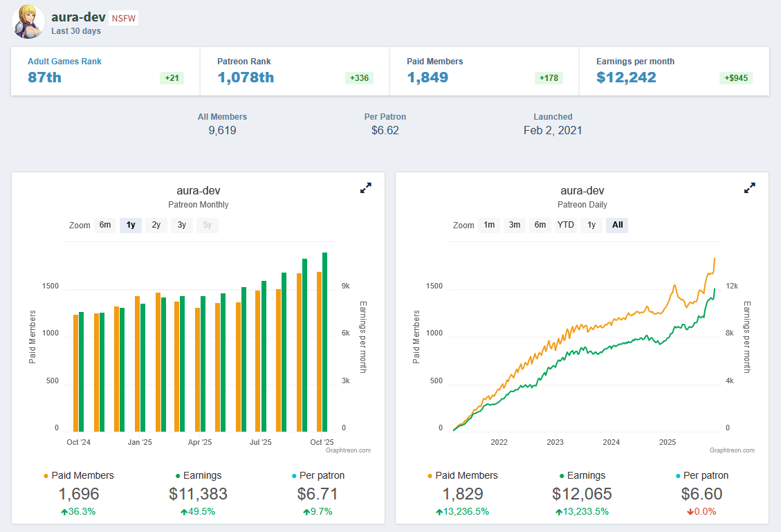Open Graphtreon.com credit in daily chart
Image resolution: width=781 pixels, height=532 pixels.
732,450
